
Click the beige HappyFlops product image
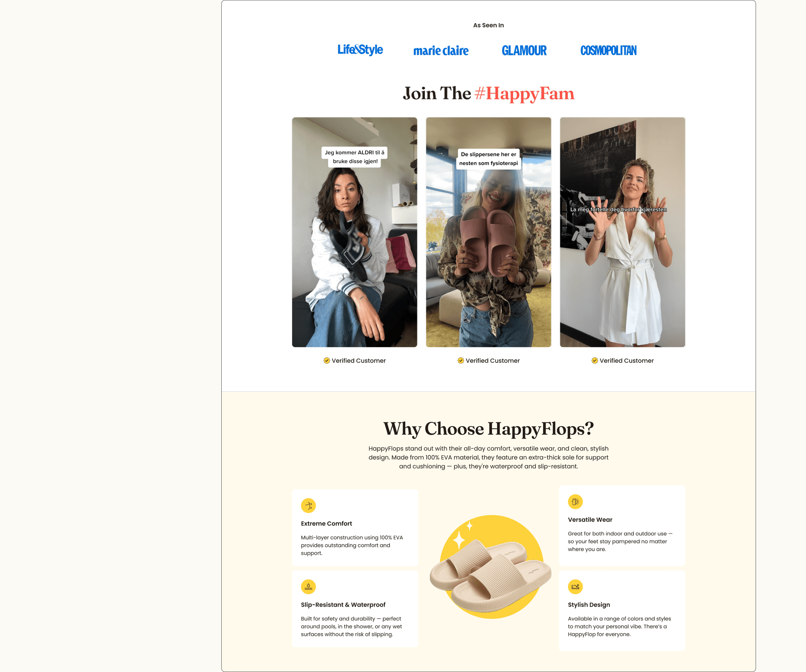tap(490, 567)
